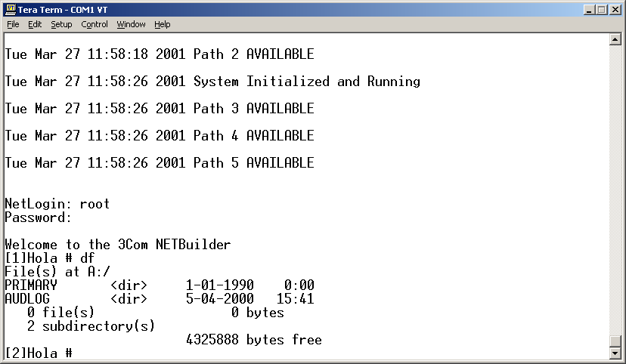Screen dimensions: 626x364
Task: Click the "Path 2 AVAILABLE" log line
Action: [x=159, y=54]
